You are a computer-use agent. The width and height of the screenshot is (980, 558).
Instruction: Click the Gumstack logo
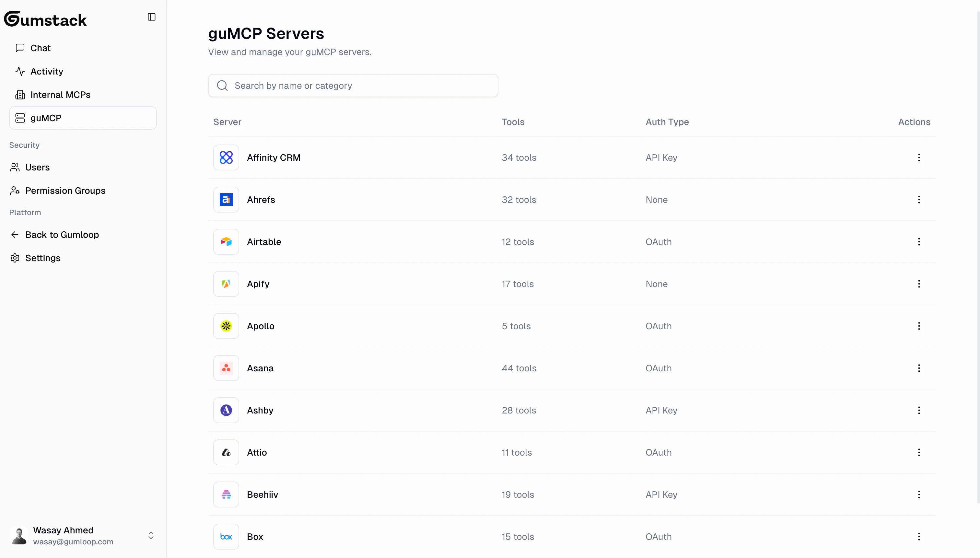click(45, 19)
